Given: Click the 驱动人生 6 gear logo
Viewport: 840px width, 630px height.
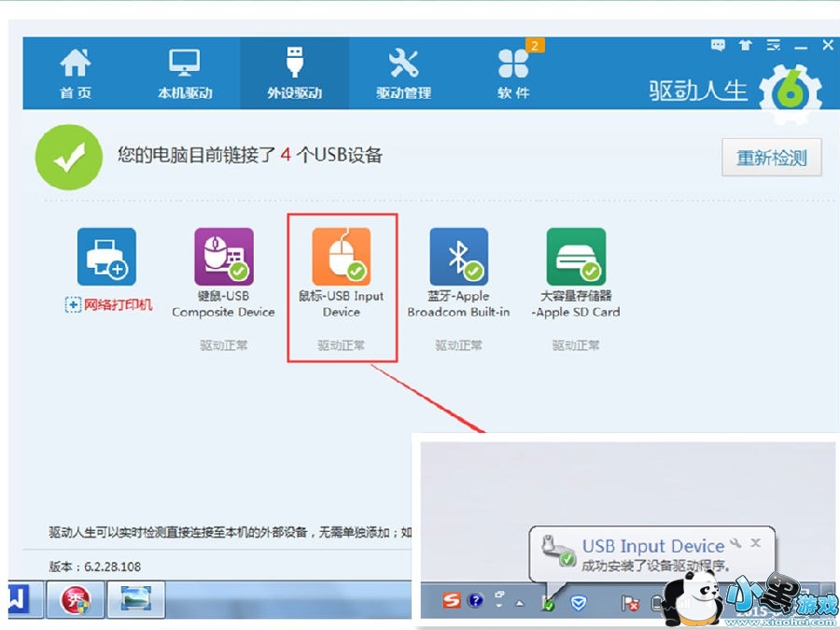Looking at the screenshot, I should (x=791, y=93).
